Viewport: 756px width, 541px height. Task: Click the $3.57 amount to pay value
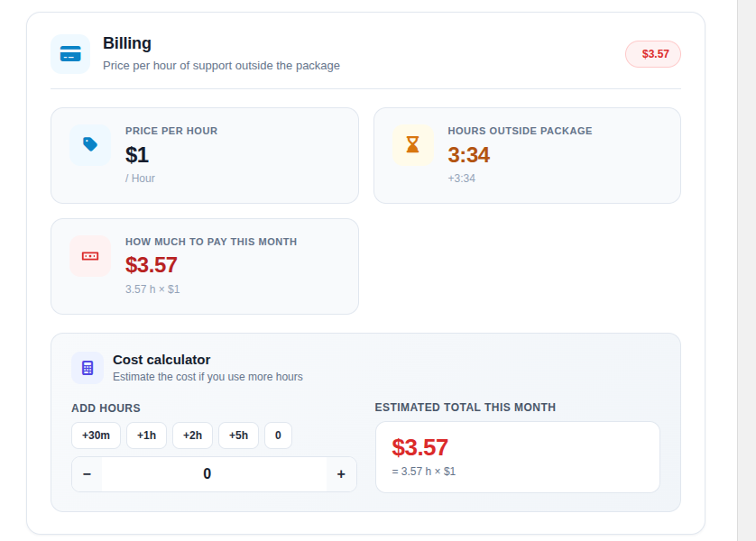tap(152, 265)
